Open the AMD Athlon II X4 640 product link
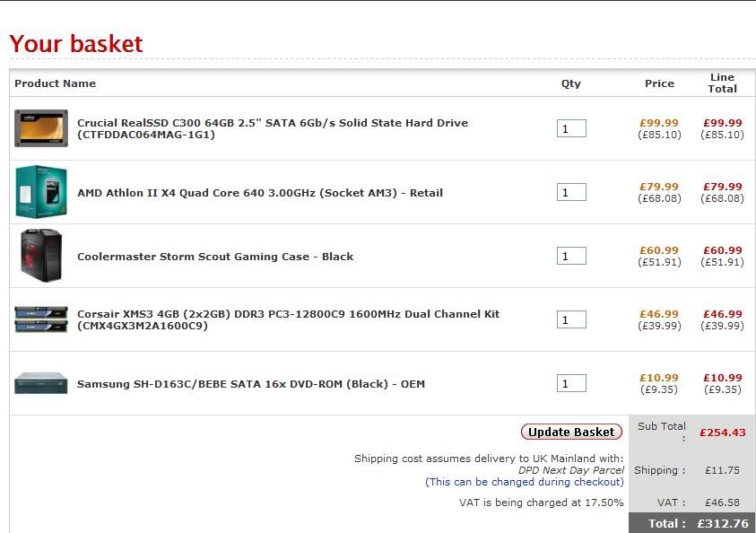 point(260,193)
